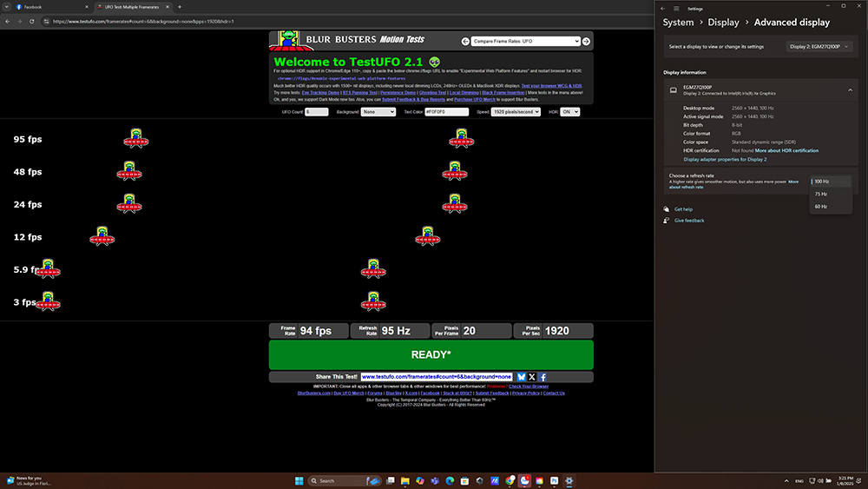Open Black Frame Insertion link
868x489 pixels.
[x=503, y=92]
